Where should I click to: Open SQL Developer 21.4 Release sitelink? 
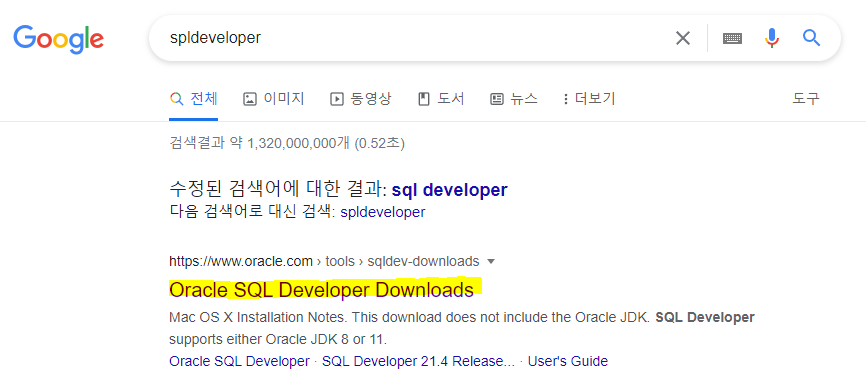[x=418, y=362]
